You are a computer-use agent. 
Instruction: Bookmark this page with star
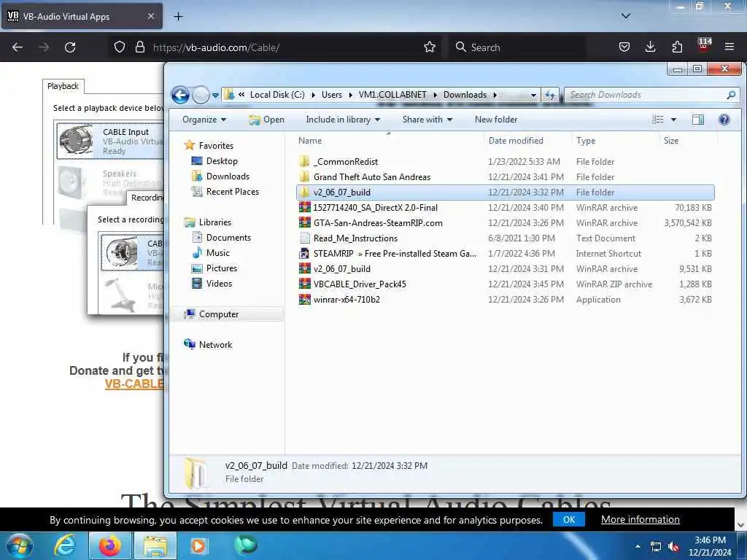click(x=430, y=47)
